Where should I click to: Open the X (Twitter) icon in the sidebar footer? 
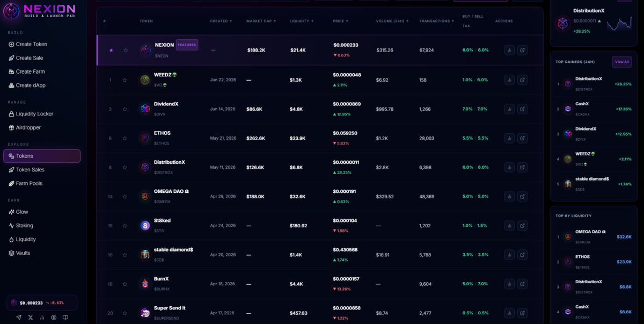tap(31, 318)
